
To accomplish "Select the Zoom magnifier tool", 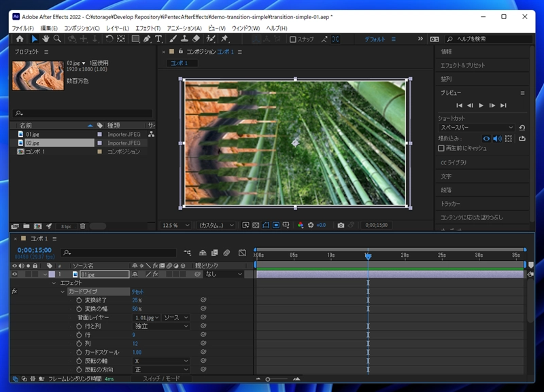I will tap(57, 39).
